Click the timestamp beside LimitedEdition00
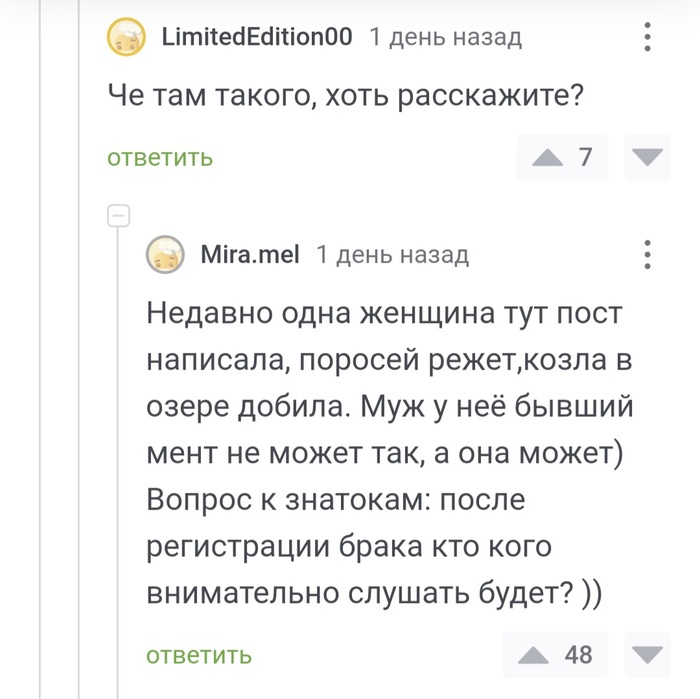 tap(445, 38)
